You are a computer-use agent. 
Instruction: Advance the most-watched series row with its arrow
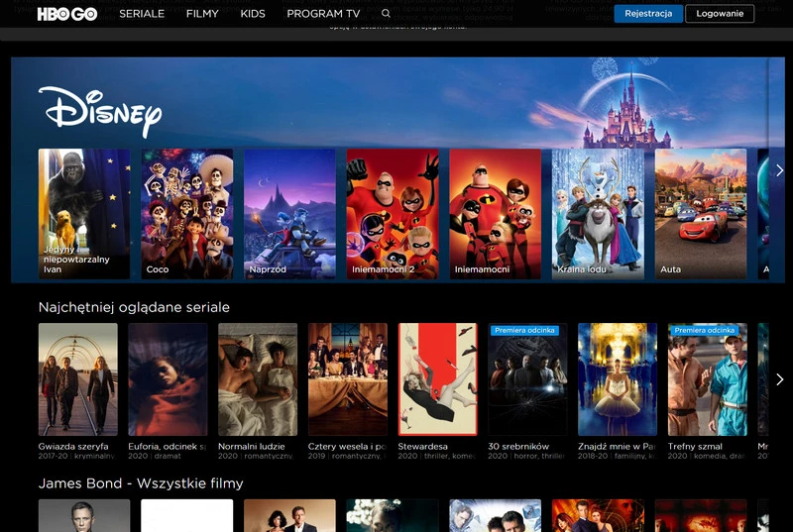coord(779,379)
